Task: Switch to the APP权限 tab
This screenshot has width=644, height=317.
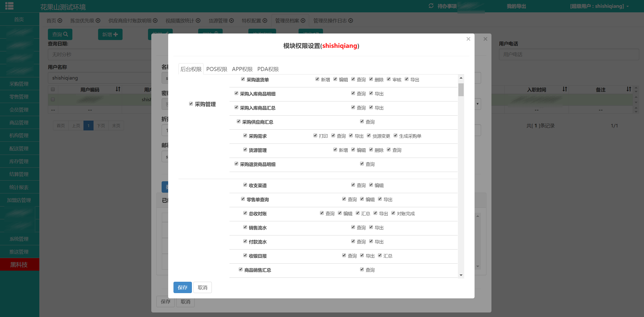Action: click(x=242, y=69)
